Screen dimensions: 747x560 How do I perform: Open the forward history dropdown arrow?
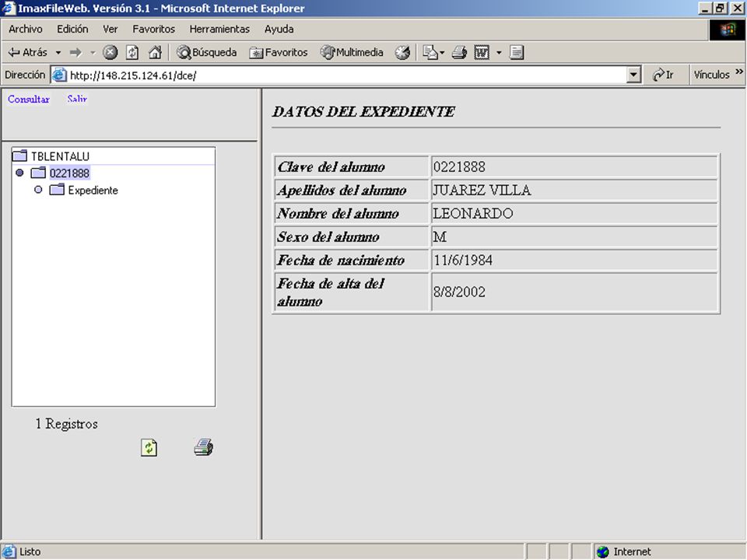pos(93,52)
